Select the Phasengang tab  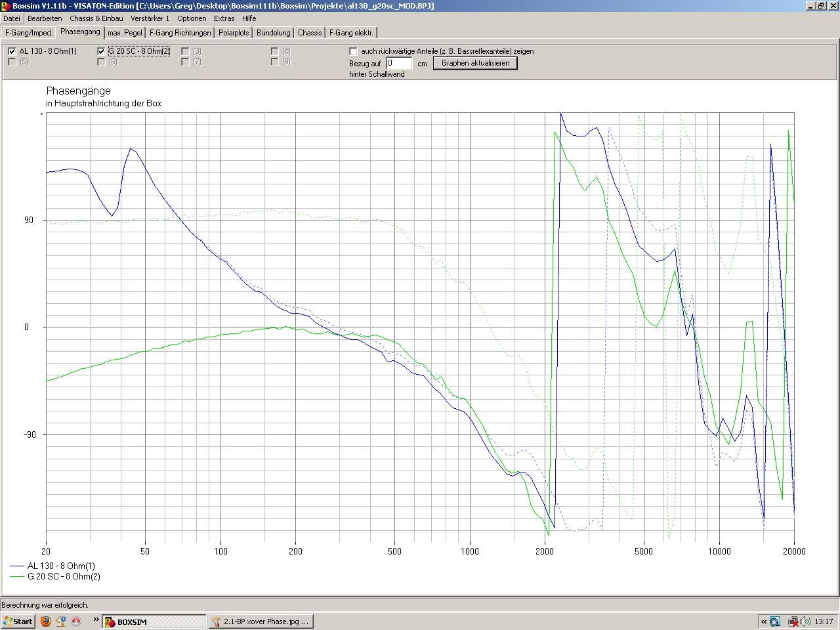[80, 31]
